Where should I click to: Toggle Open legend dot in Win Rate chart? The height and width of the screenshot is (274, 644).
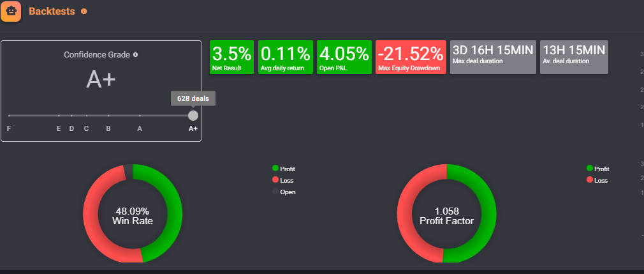tap(275, 192)
